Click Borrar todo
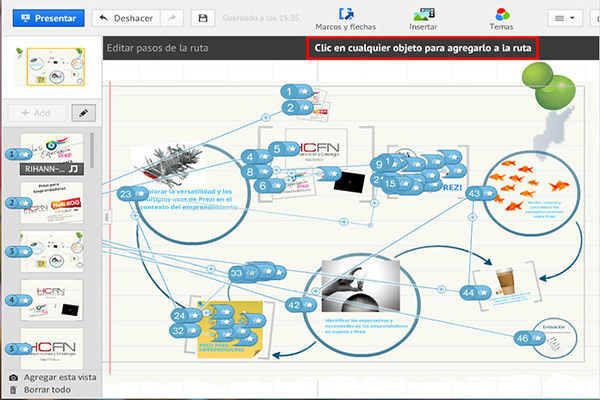 [x=47, y=390]
